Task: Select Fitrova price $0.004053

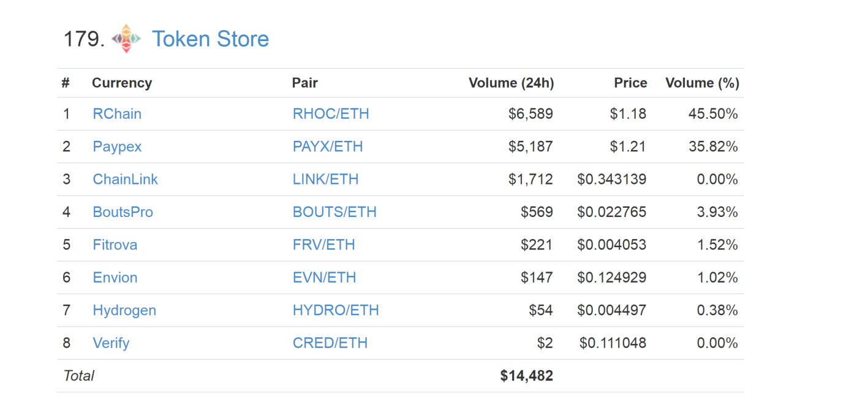Action: pos(611,245)
